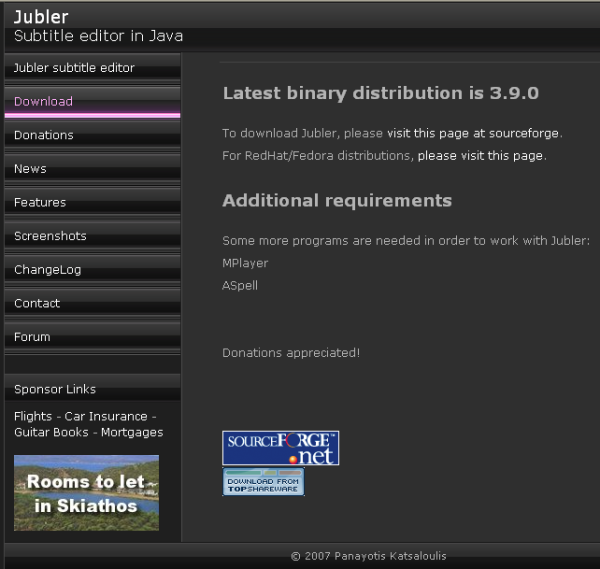Open the ChangeLog page
Viewport: 600px width, 569px height.
pos(47,270)
